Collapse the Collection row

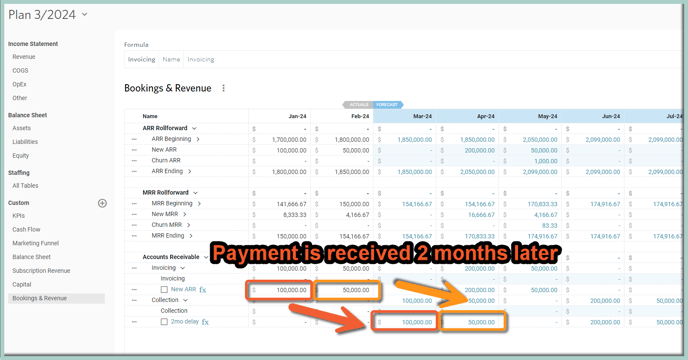(185, 300)
